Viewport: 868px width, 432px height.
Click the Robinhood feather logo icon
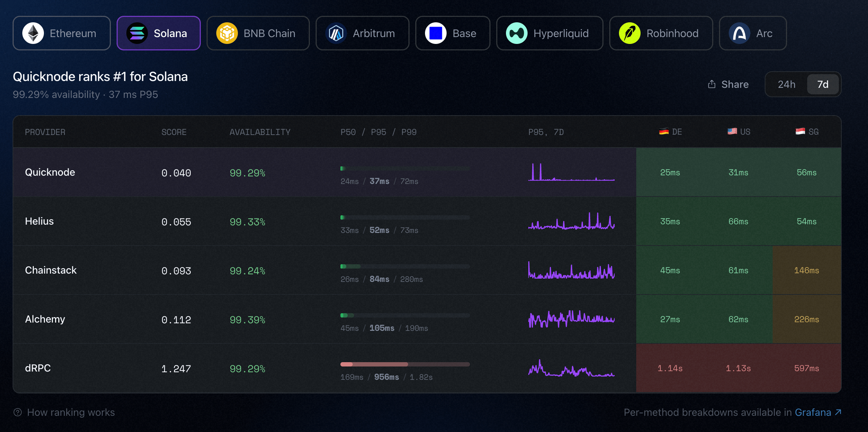tap(630, 33)
